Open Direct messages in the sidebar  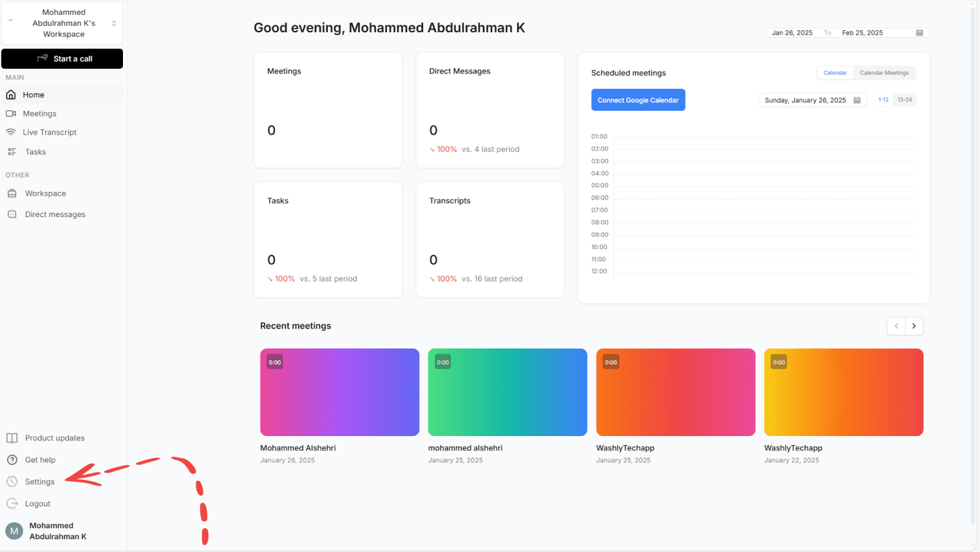point(55,214)
